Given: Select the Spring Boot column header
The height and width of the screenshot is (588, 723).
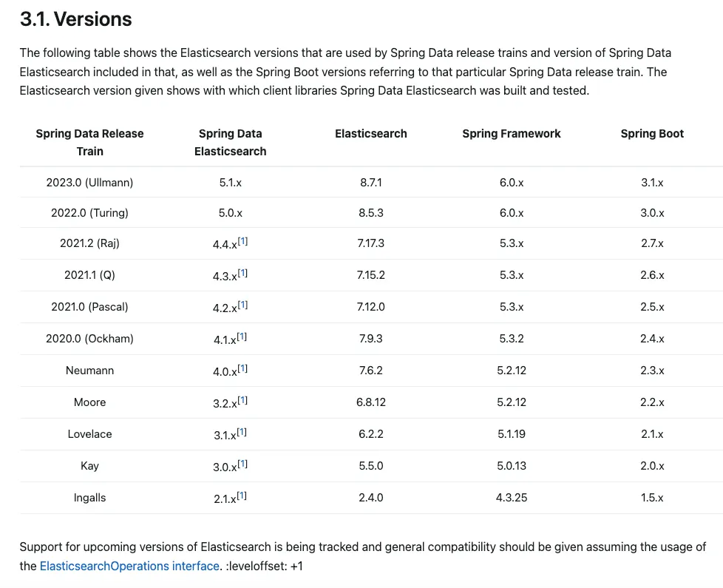Looking at the screenshot, I should click(x=652, y=134).
